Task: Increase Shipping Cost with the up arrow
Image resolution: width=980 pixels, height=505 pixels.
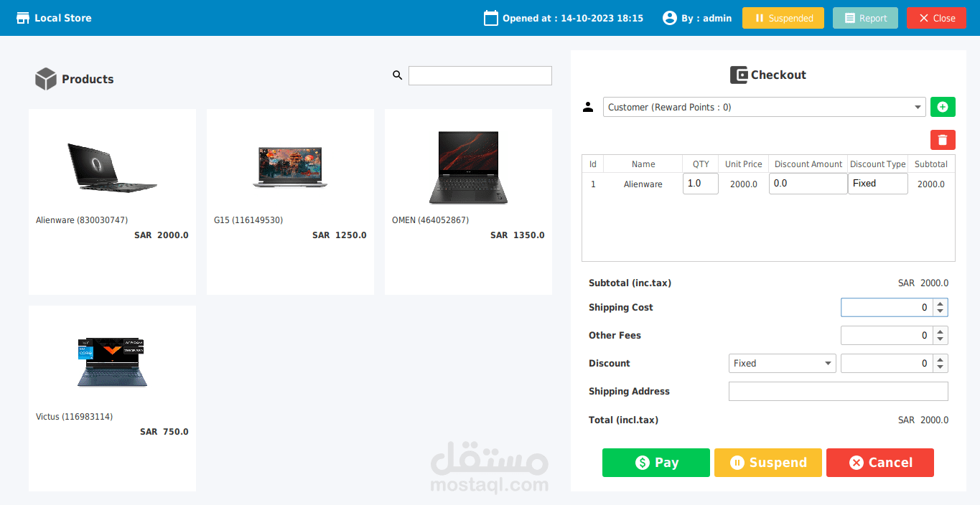Action: (x=941, y=303)
